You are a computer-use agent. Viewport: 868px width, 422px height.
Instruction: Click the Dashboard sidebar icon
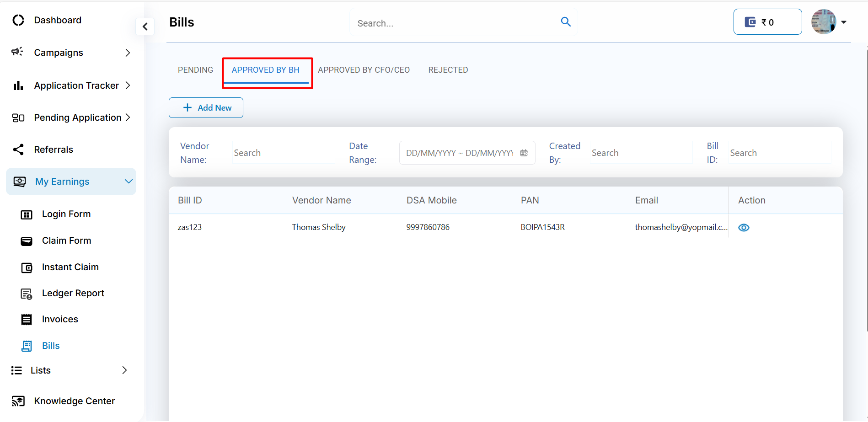tap(18, 20)
